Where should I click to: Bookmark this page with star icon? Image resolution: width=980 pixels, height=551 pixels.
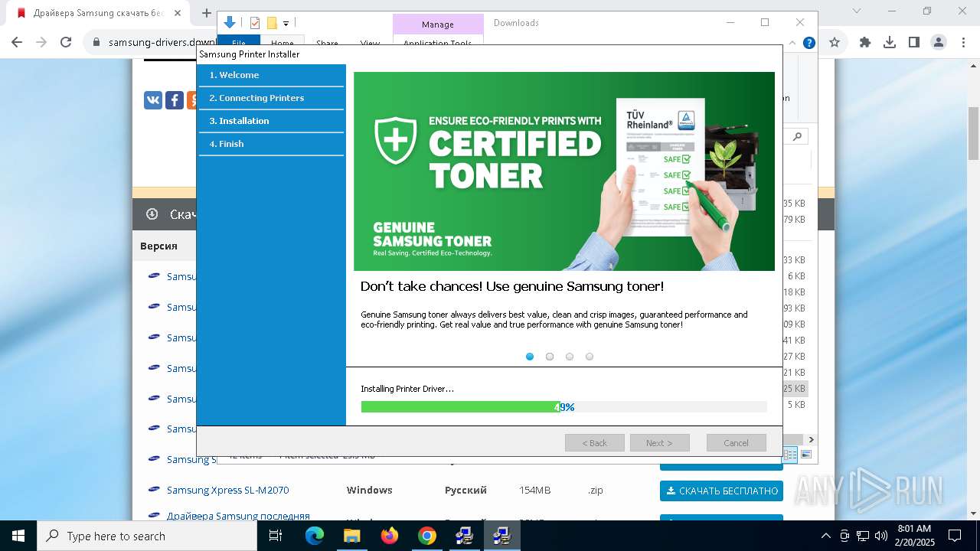click(835, 43)
